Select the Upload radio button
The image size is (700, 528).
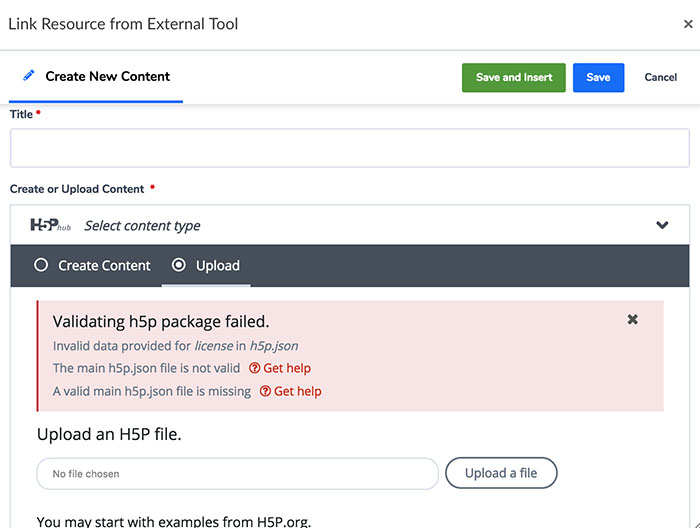tap(179, 265)
